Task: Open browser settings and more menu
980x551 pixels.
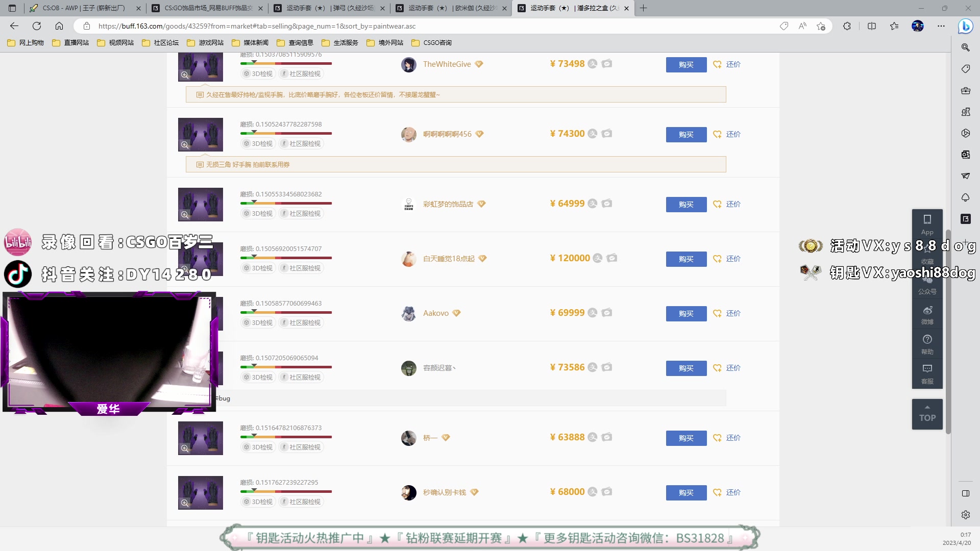Action: pyautogui.click(x=941, y=26)
